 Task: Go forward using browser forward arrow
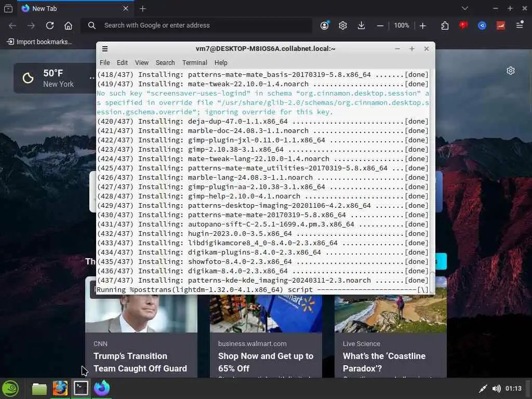click(x=31, y=25)
